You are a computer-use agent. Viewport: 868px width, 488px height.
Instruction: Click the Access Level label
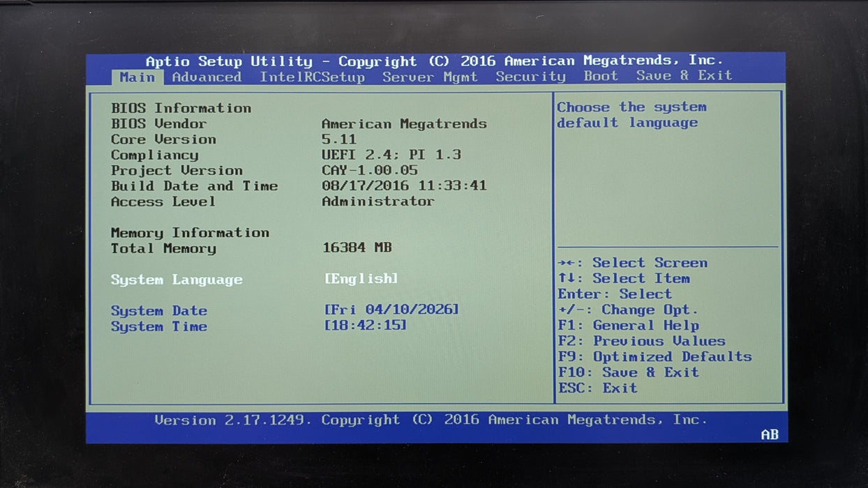point(163,201)
